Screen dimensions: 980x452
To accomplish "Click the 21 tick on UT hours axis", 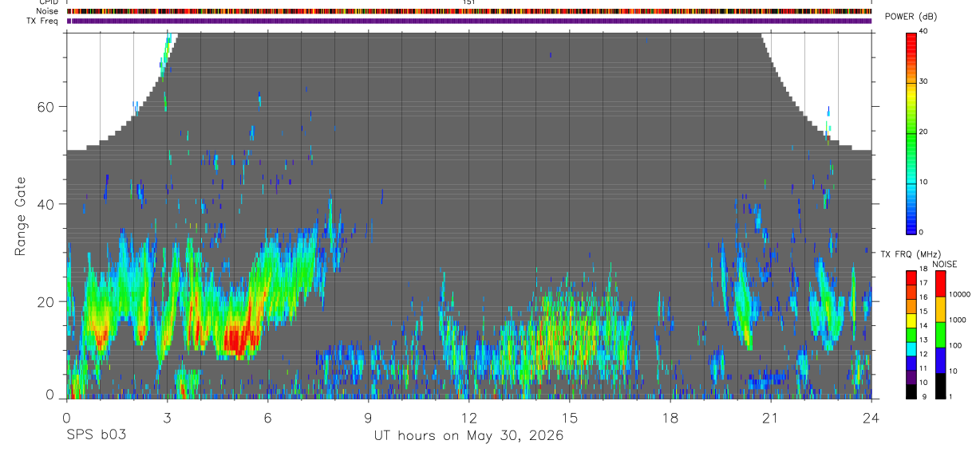I will 770,417.
